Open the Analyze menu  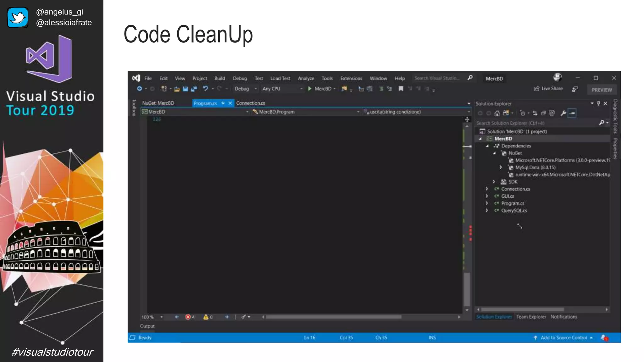point(306,79)
